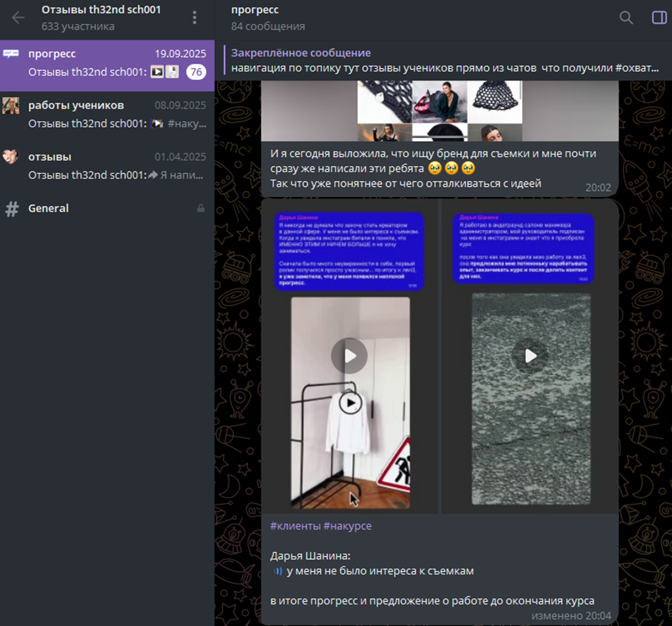Click the small play icon on white shirt

pos(350,403)
